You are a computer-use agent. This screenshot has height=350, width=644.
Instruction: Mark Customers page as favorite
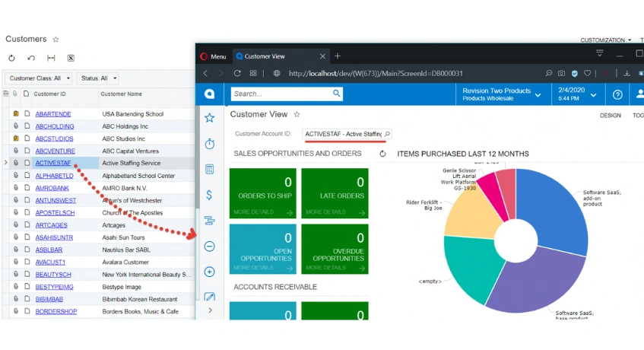pyautogui.click(x=56, y=40)
